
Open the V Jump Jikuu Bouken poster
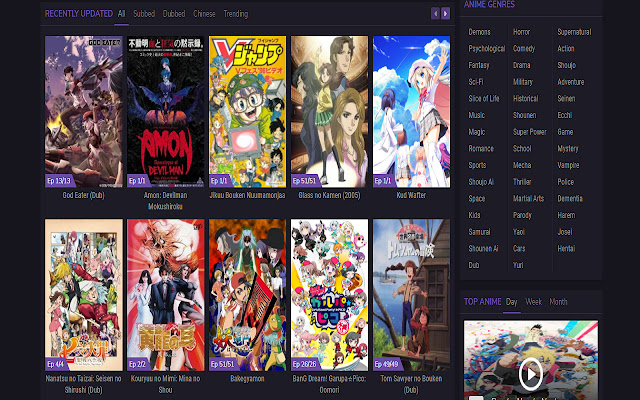pos(248,111)
